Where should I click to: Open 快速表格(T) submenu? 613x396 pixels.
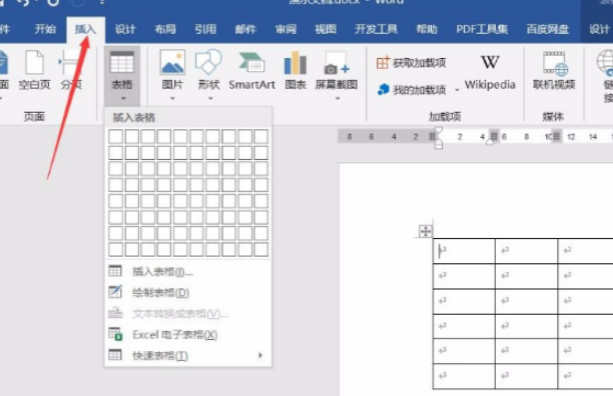(x=188, y=356)
